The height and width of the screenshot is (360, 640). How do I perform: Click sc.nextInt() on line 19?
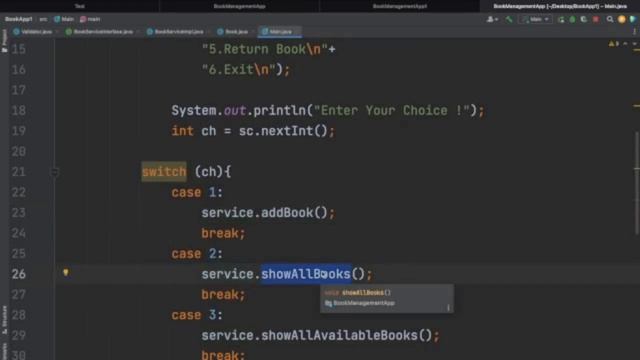click(x=283, y=131)
